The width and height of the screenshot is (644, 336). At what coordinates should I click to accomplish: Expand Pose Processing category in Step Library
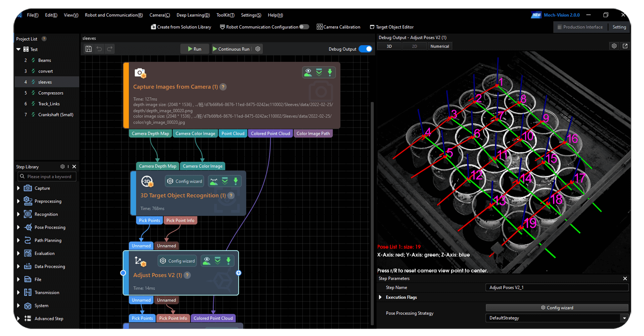(18, 227)
